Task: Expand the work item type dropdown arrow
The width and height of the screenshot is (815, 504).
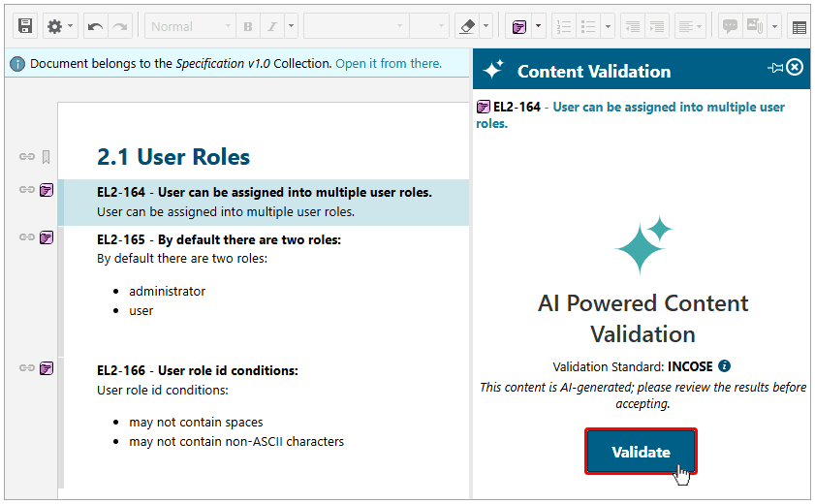Action: point(539,26)
